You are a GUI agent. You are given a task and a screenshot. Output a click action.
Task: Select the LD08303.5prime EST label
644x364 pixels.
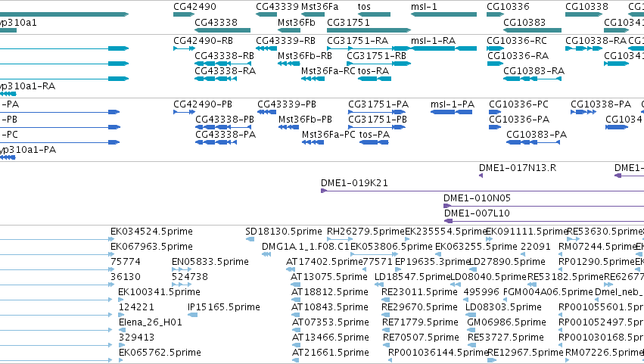click(x=503, y=308)
